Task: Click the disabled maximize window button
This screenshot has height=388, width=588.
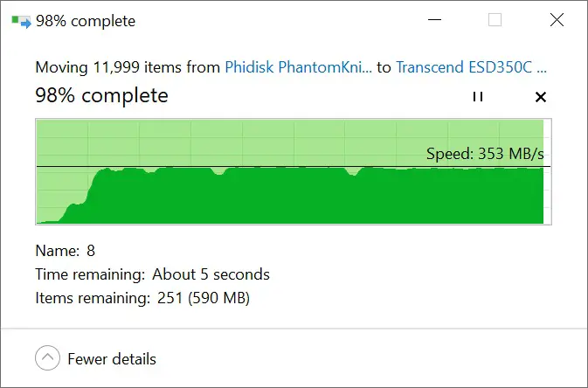Action: [x=495, y=20]
